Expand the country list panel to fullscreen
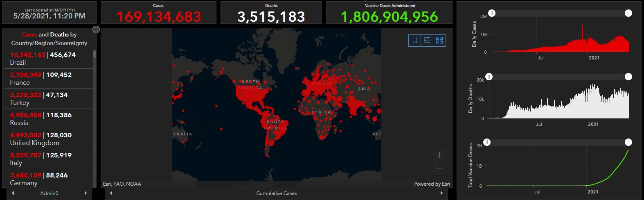The width and height of the screenshot is (644, 200). pyautogui.click(x=96, y=30)
